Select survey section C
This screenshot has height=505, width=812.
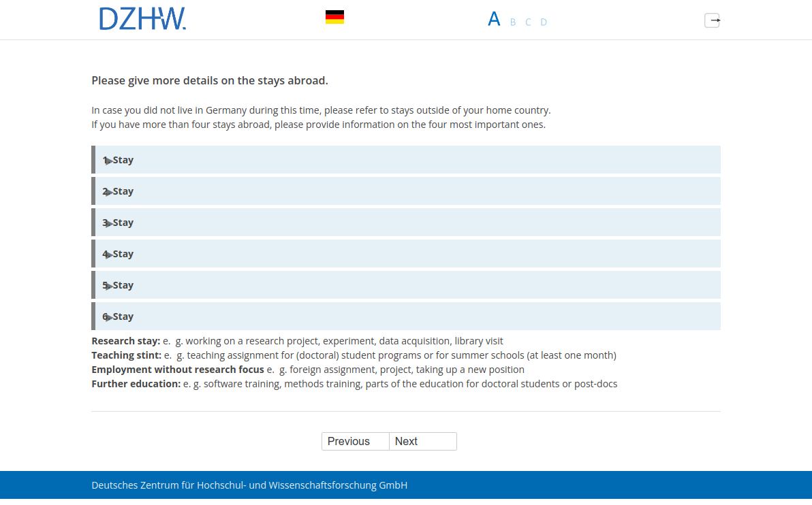coord(528,22)
